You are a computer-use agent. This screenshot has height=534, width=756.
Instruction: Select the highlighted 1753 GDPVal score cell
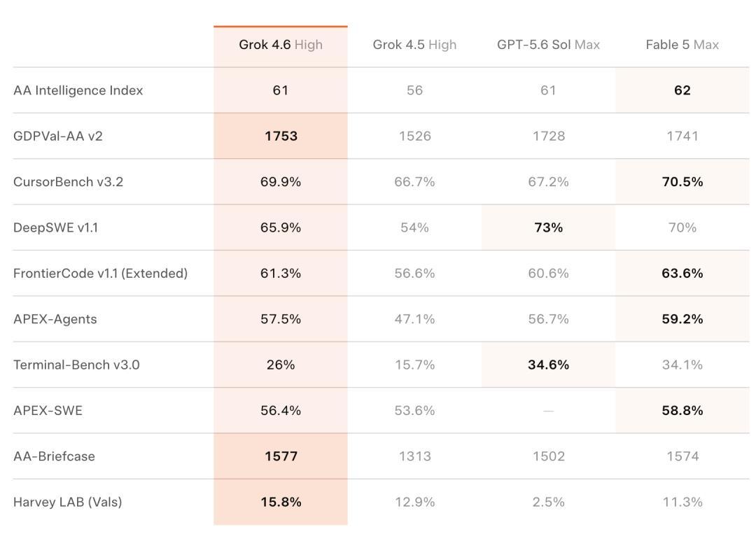(281, 136)
